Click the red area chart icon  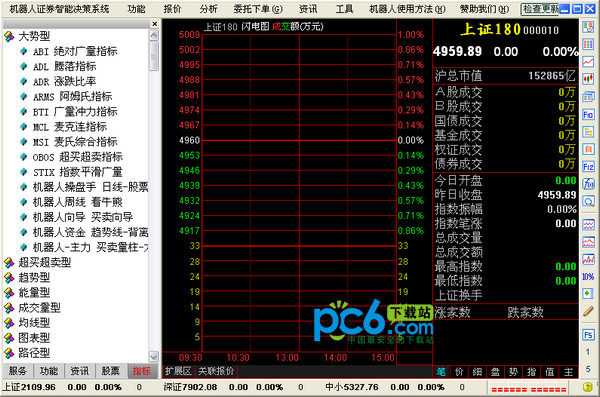pos(588,242)
